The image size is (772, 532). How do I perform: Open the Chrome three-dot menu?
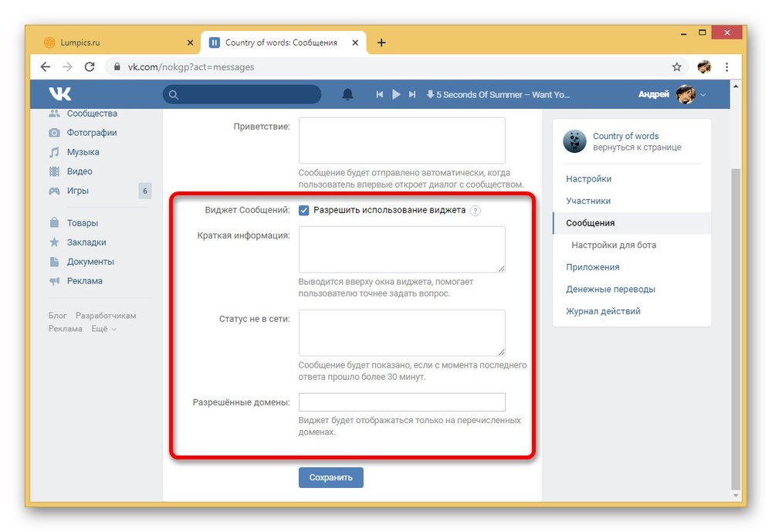click(726, 66)
